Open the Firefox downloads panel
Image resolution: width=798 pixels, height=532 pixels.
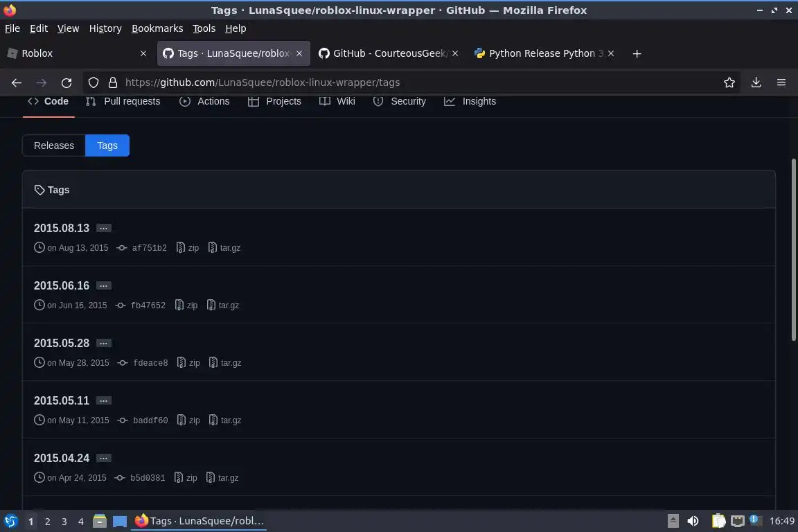click(756, 82)
